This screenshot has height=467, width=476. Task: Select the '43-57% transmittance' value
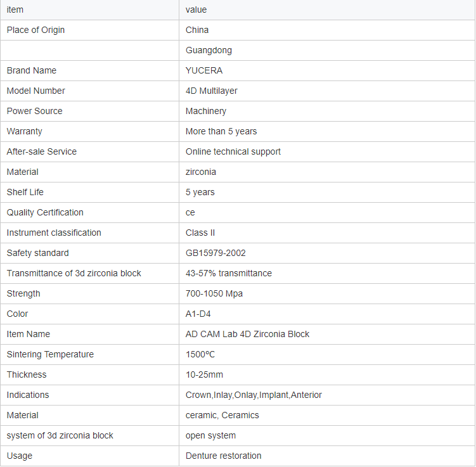(229, 273)
